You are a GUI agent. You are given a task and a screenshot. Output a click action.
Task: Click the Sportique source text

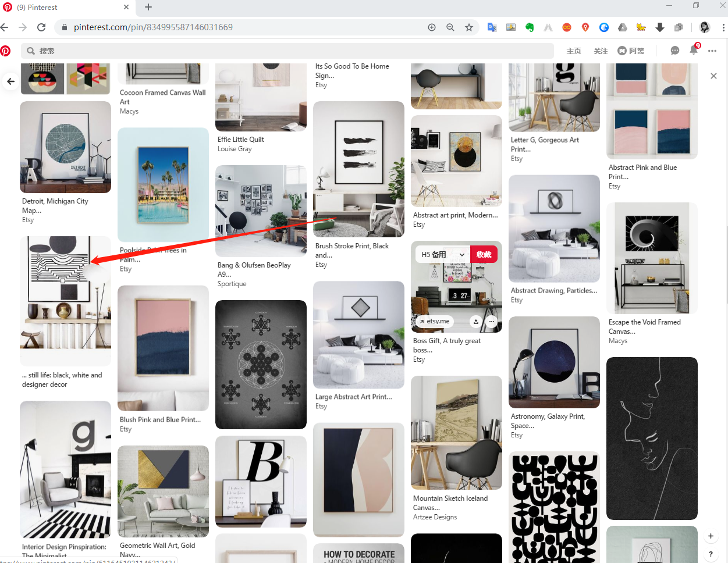tap(232, 284)
